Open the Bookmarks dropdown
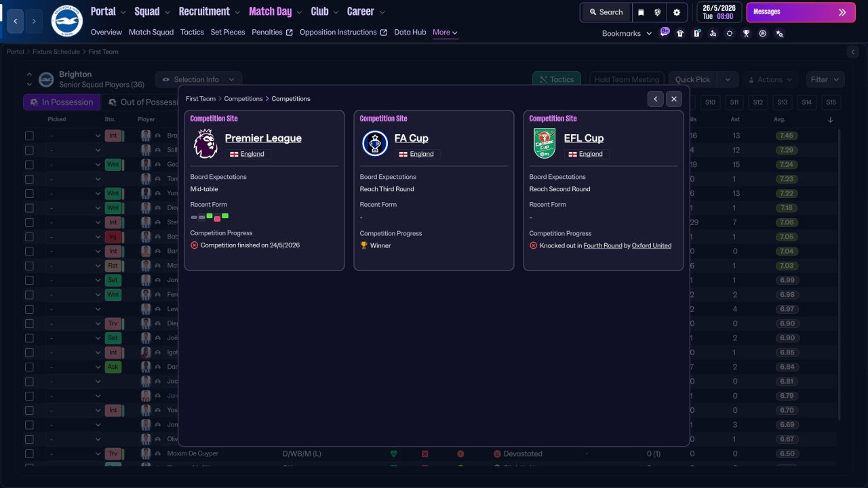 click(627, 33)
